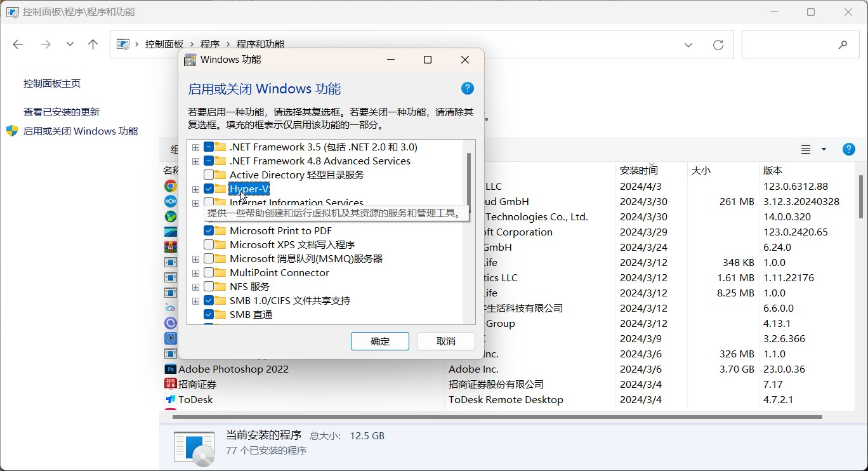The height and width of the screenshot is (471, 868).
Task: Click the blue help icon in Windows Features dialog
Action: [x=467, y=88]
